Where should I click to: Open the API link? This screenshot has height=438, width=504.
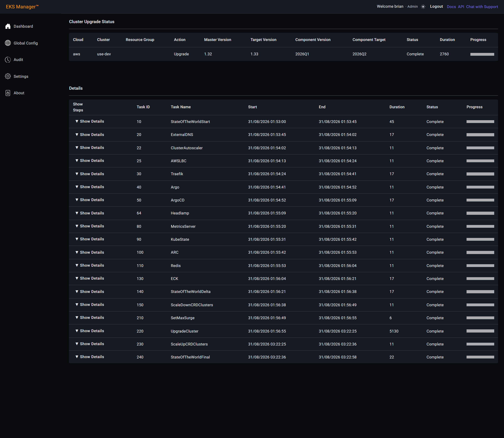point(461,7)
